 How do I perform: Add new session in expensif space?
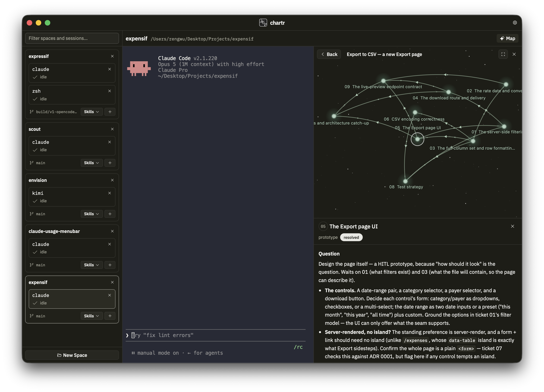110,316
